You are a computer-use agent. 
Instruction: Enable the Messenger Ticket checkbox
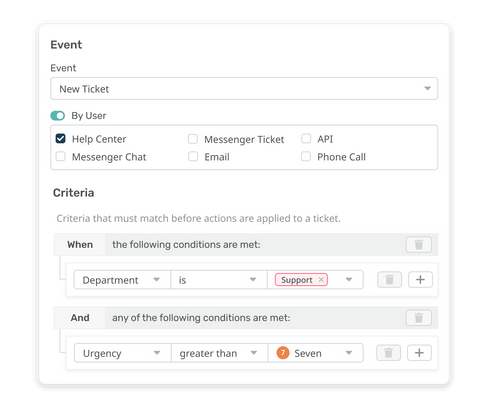(193, 139)
